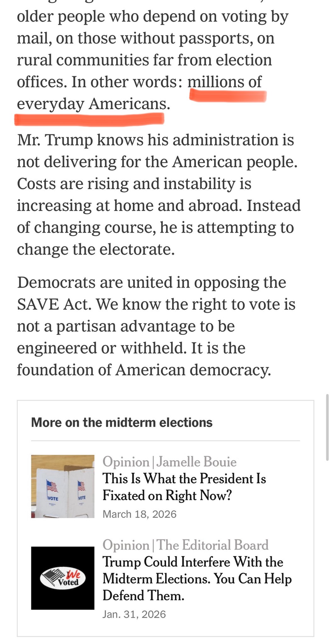
Task: Click the words "rural communities far from election"
Action: tap(144, 60)
